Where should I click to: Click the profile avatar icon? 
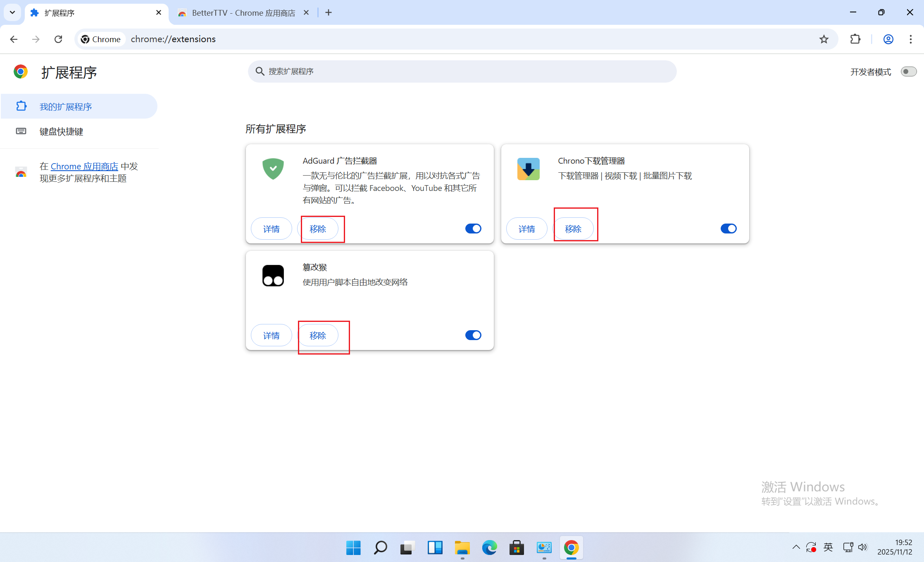click(x=888, y=39)
